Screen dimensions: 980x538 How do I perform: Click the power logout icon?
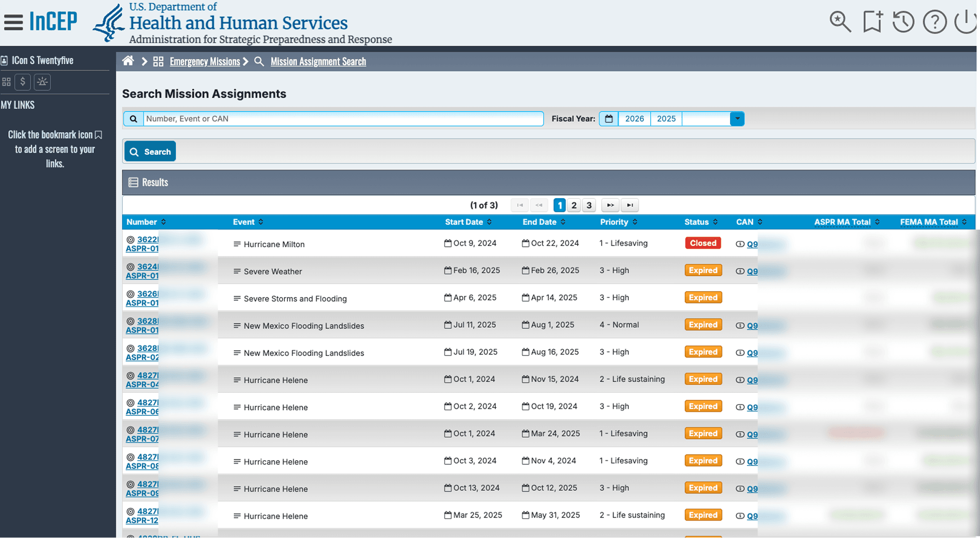pos(965,22)
